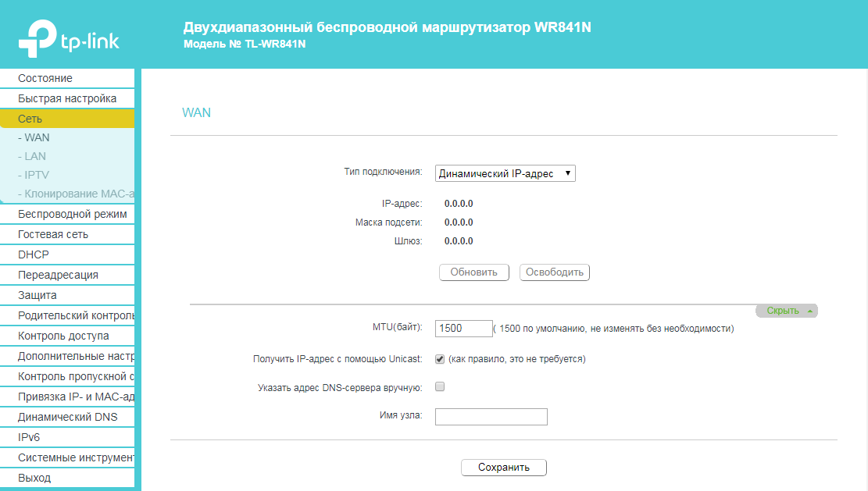Click the 'как правило, это не требуется' note

click(517, 359)
